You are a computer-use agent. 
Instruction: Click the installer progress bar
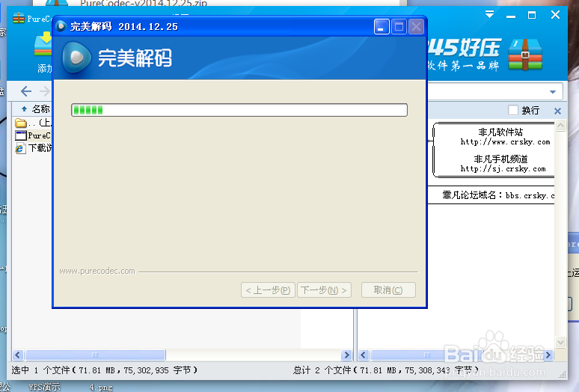(x=239, y=110)
